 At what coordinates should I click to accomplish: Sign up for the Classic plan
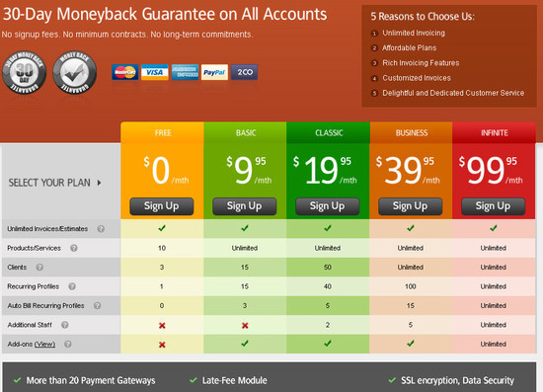point(327,206)
